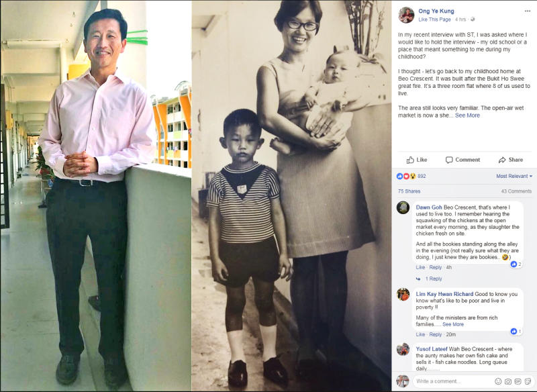
Task: Open the 75 Shares list
Action: click(x=409, y=191)
